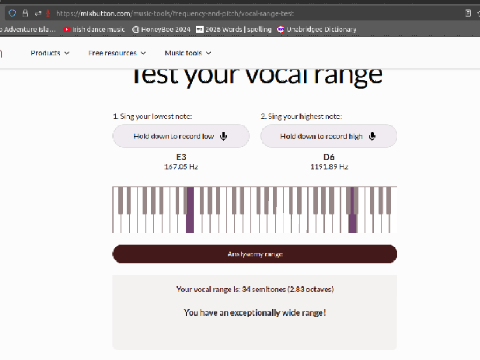Expand the Products dropdown menu

[50, 53]
